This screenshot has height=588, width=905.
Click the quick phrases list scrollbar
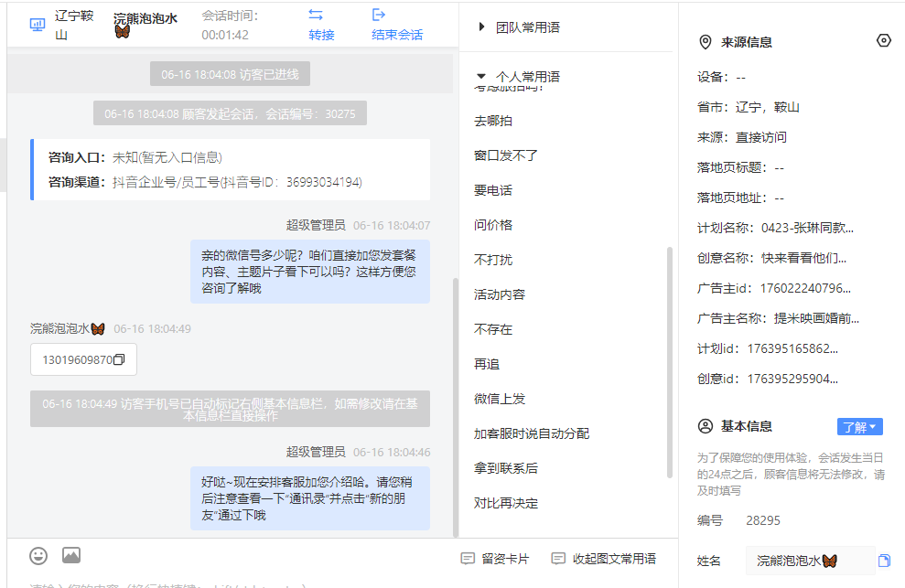coord(670,362)
